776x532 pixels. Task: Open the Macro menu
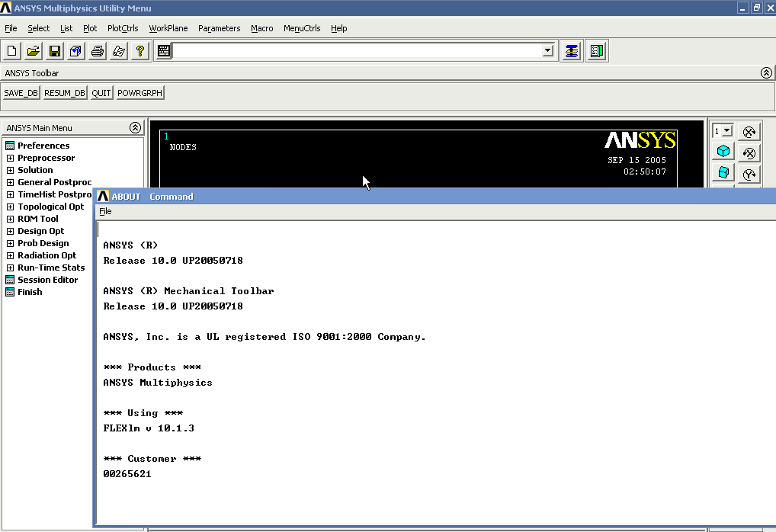(x=261, y=28)
